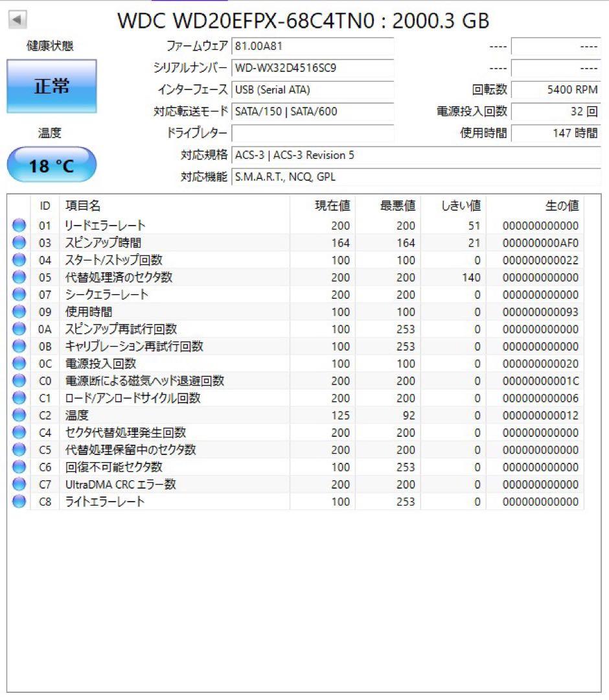
Task: Click the blue status icon for スピンアップ時間
Action: tap(18, 242)
